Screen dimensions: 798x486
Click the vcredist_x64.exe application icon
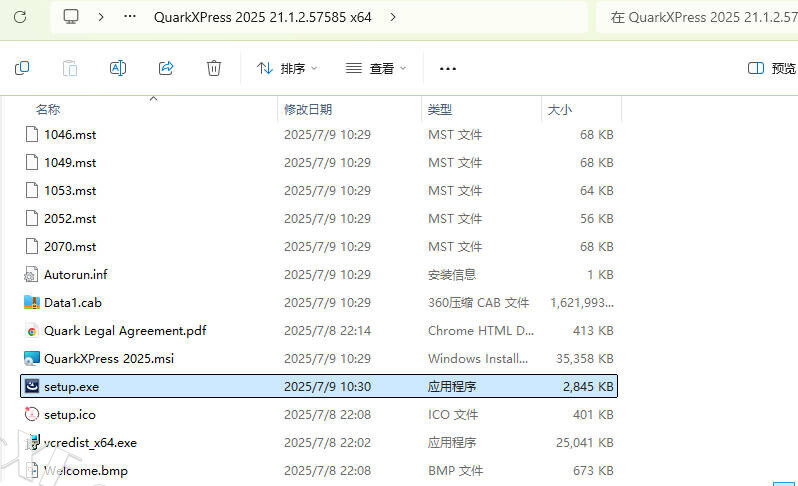(33, 442)
